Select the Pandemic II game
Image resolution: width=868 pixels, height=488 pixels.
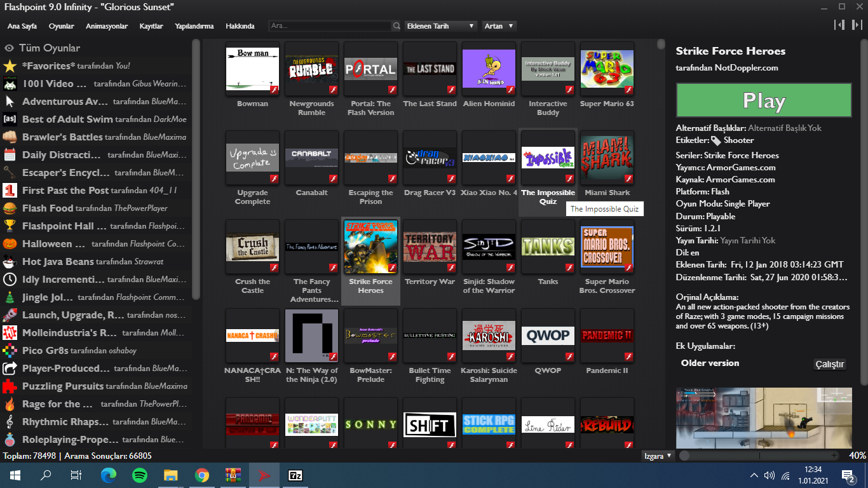[607, 337]
